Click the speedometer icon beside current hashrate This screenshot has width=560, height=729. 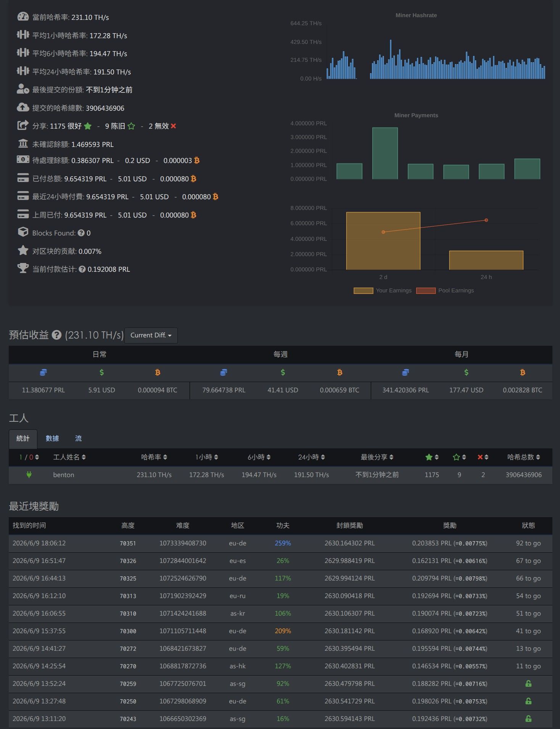pos(23,17)
